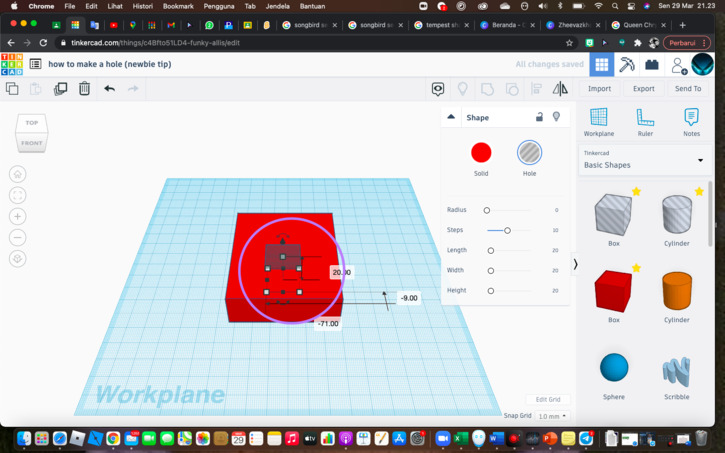The image size is (725, 453).
Task: Open the Bricks mode
Action: point(652,65)
